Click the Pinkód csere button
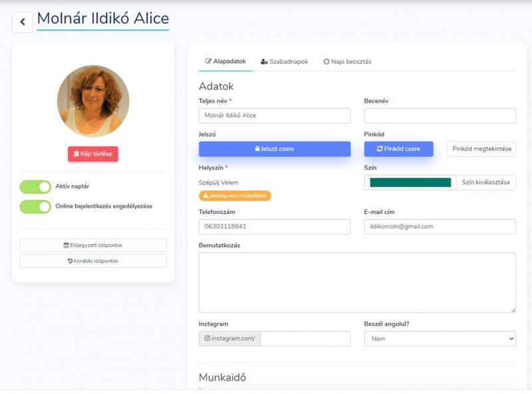Screen dimensions: 532x394 coord(398,149)
